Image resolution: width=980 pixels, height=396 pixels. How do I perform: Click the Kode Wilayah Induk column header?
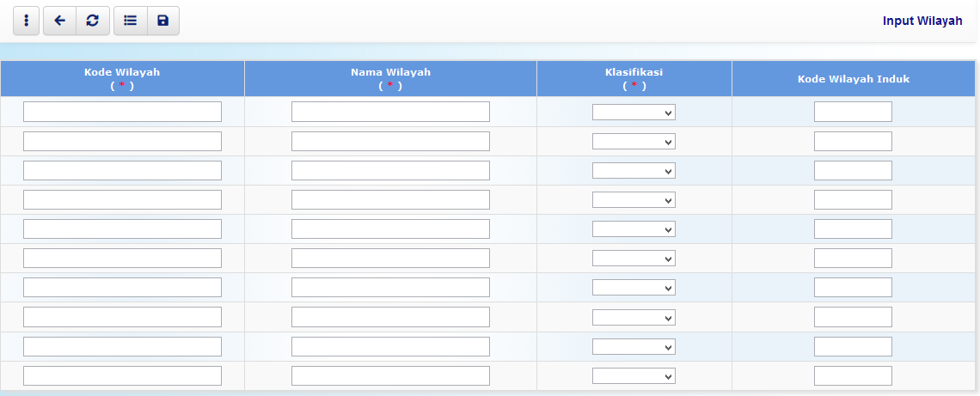853,78
